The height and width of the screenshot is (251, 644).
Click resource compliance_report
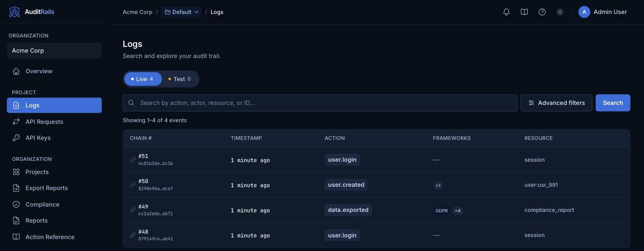(x=549, y=210)
